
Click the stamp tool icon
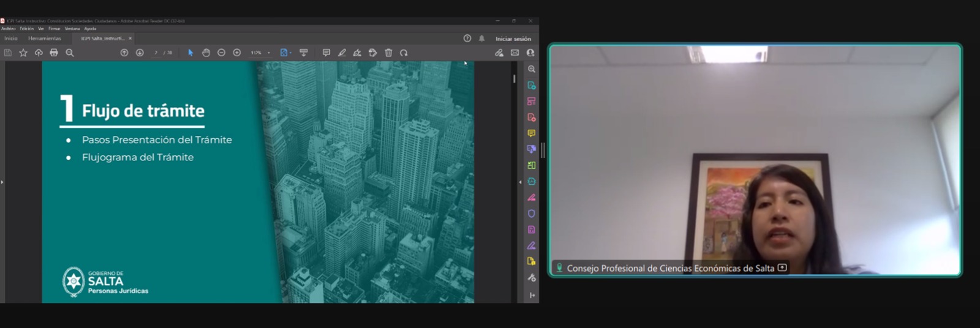point(372,53)
